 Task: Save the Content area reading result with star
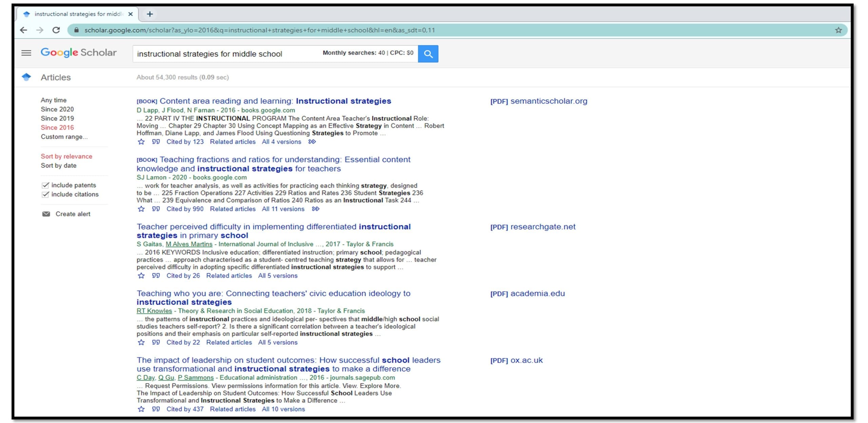[141, 142]
